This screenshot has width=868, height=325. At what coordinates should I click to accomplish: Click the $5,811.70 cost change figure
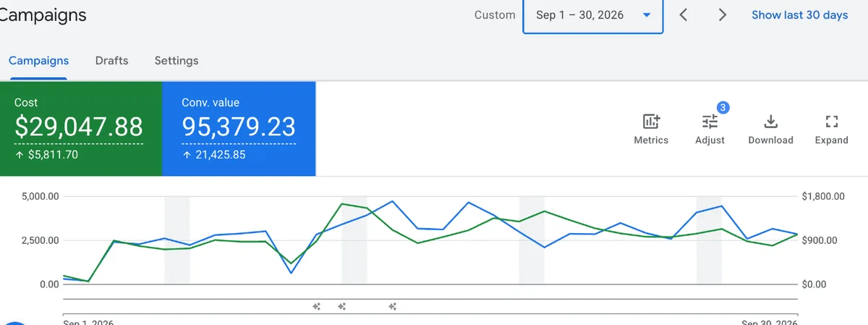click(x=53, y=154)
